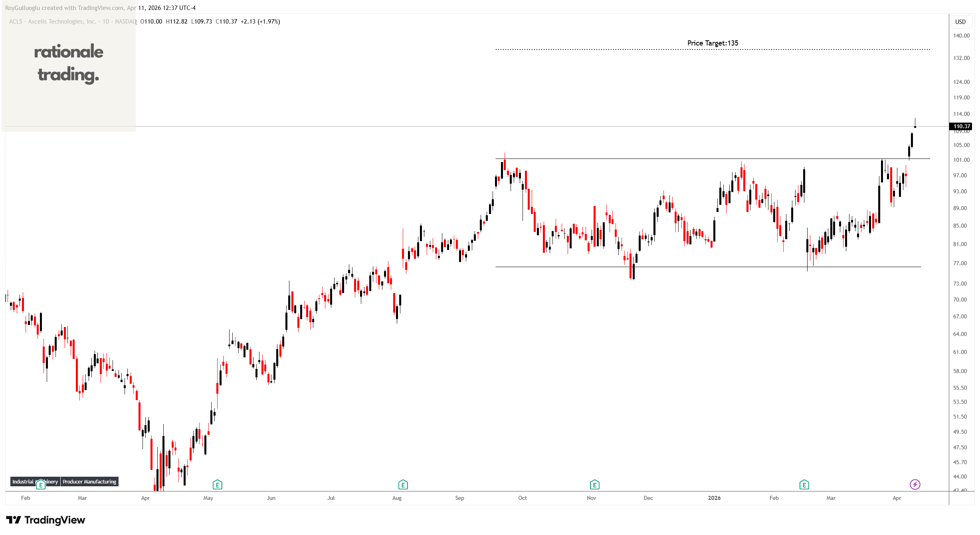Click the Oct label on time axis
Image resolution: width=980 pixels, height=535 pixels.
coord(522,498)
